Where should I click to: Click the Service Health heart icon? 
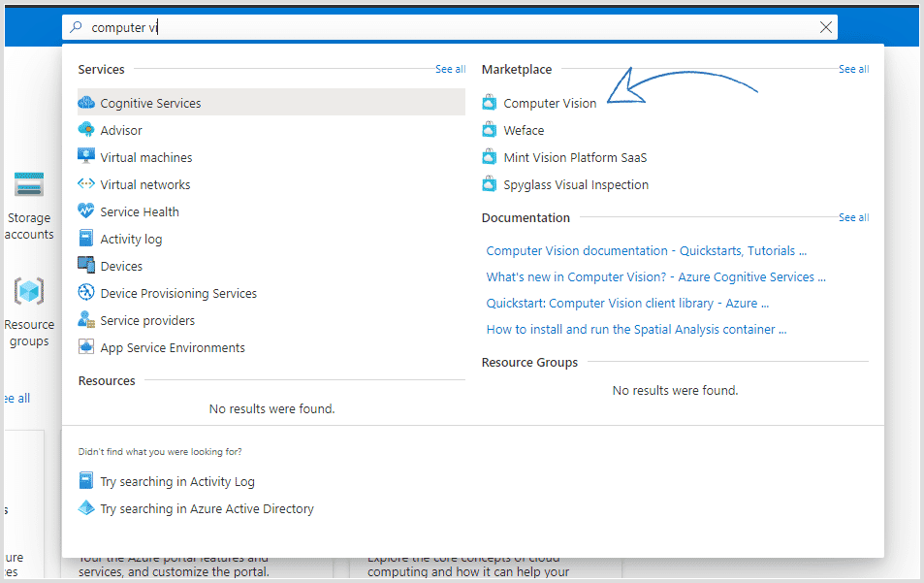click(x=86, y=211)
